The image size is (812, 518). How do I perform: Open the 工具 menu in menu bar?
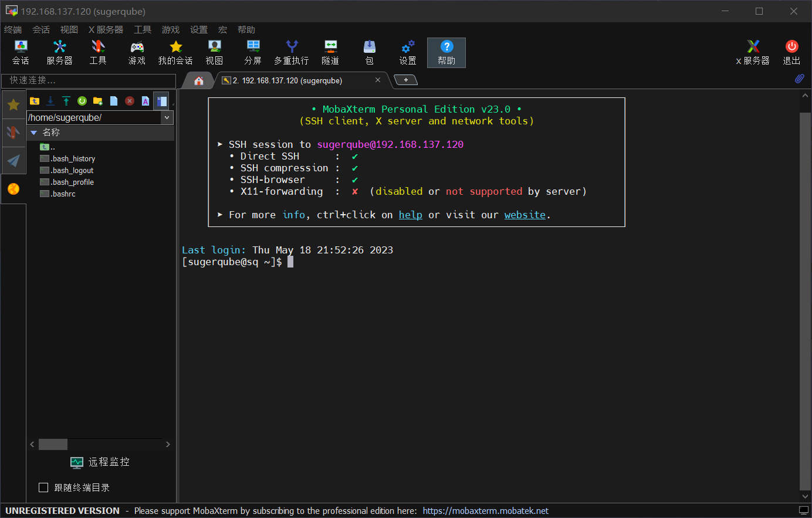pyautogui.click(x=143, y=30)
